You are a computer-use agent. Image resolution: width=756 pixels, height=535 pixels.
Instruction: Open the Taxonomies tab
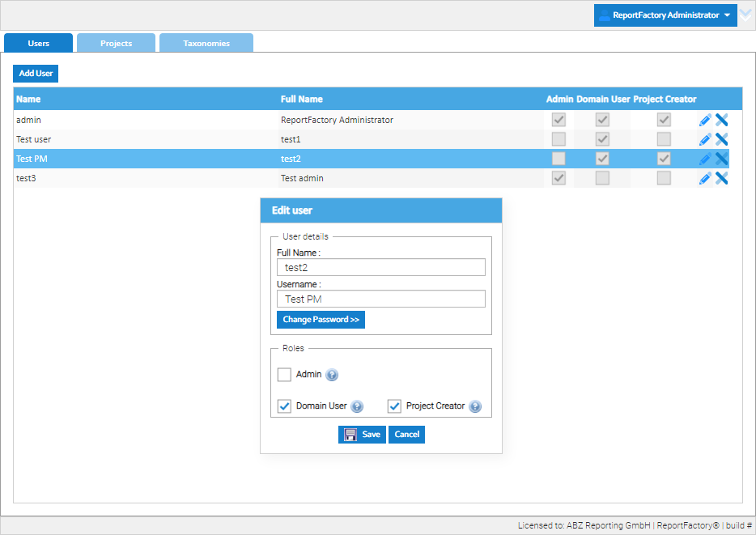(x=206, y=43)
